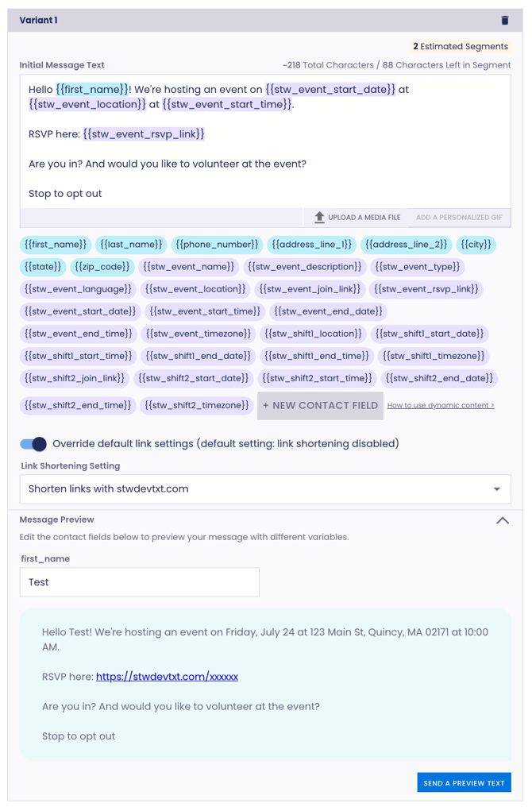Click the dropdown arrow beside Shorten links

click(x=497, y=489)
